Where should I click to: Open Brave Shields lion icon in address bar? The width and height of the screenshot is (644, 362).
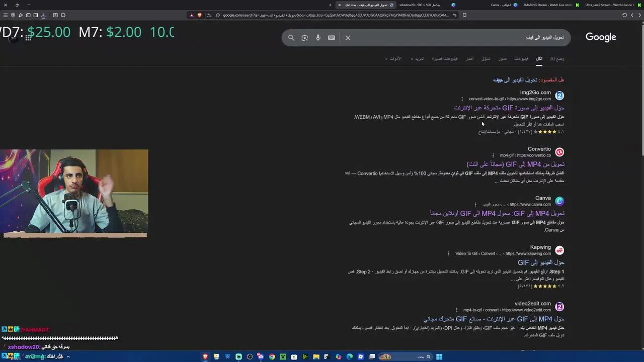tap(200, 15)
